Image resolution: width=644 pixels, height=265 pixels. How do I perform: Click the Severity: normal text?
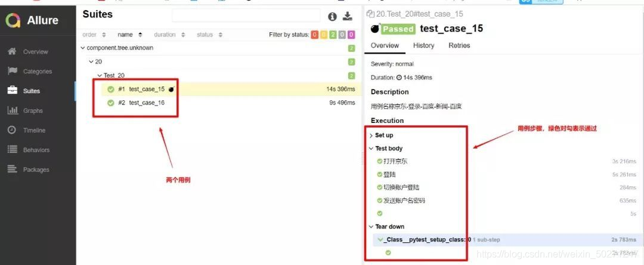(392, 64)
